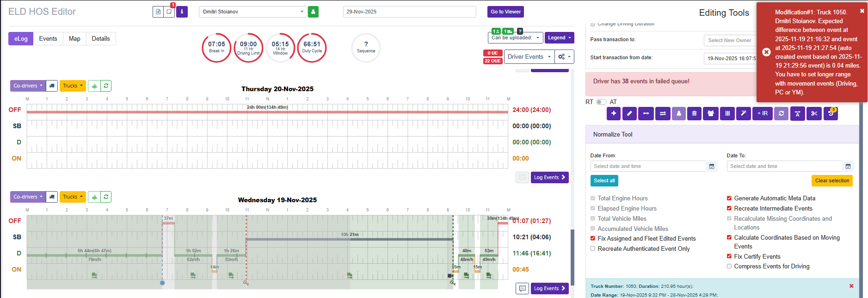This screenshot has height=298, width=868.
Task: Expand Co-drivers dropdown for Wednesday
Action: pos(28,197)
